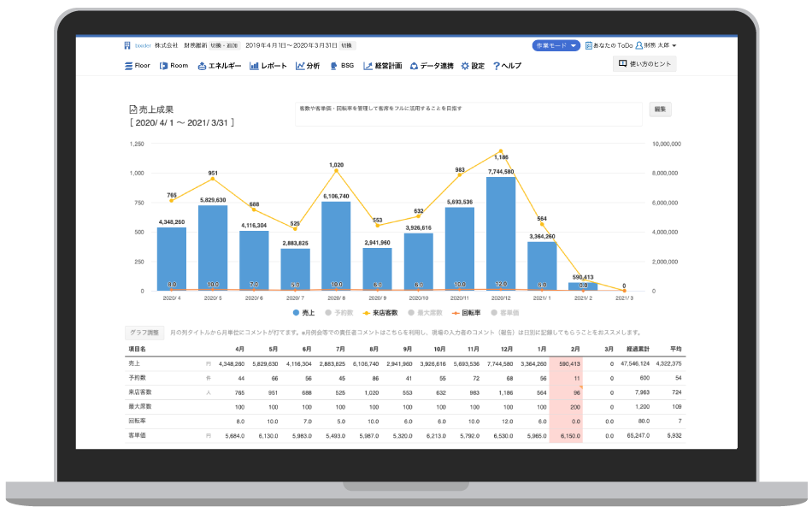This screenshot has height=513, width=812.
Task: Open the レポート menu
Action: [268, 66]
